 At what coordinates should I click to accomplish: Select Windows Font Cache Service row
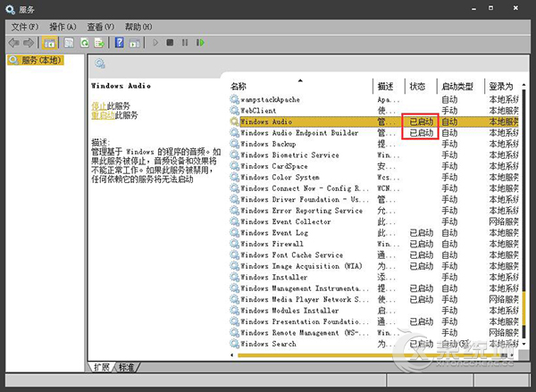click(374, 255)
